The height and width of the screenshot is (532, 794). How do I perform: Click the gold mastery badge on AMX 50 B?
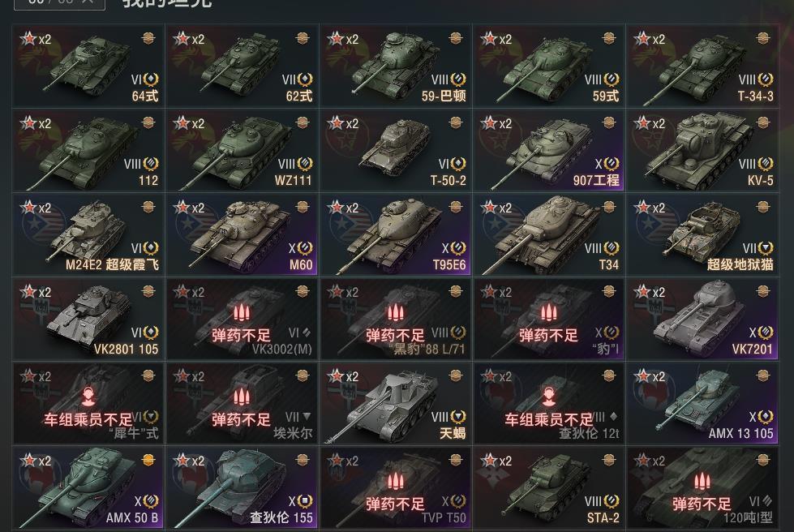tap(148, 460)
